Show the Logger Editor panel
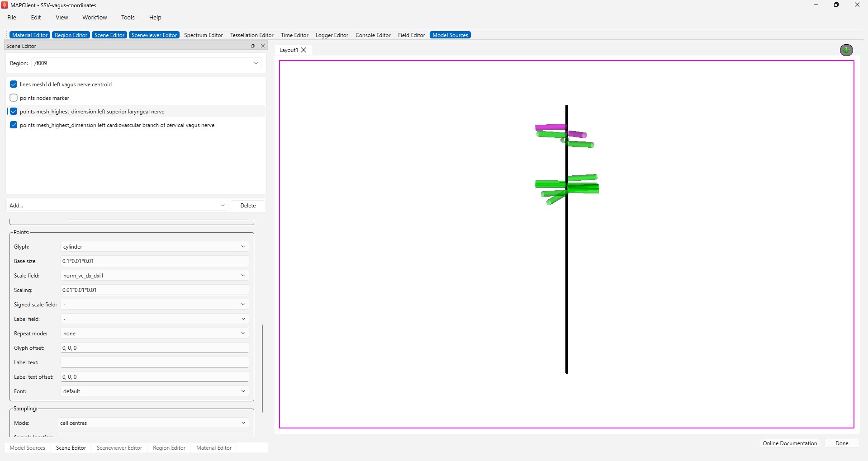Image resolution: width=868 pixels, height=461 pixels. pos(332,35)
